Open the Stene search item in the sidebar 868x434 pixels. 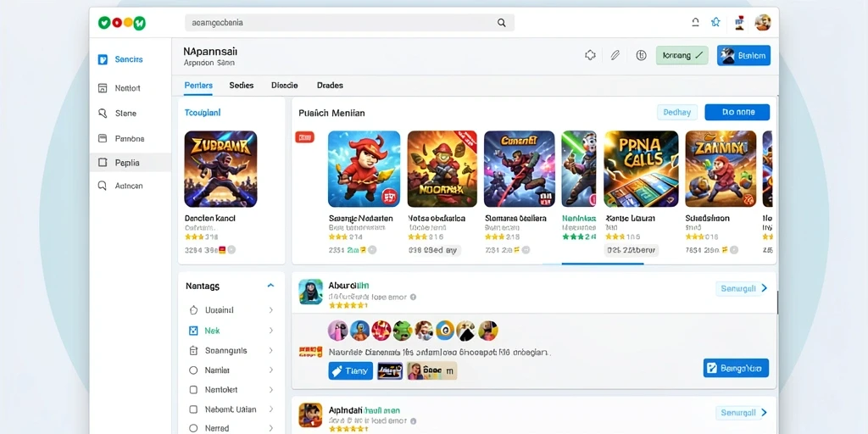116,113
